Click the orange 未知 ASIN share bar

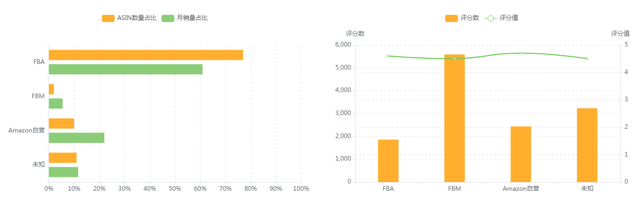coord(62,157)
